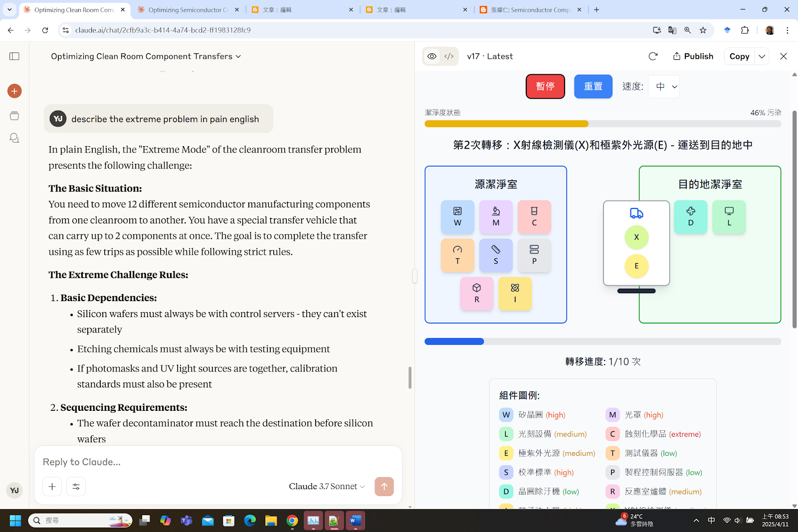Click the truck icon on vehicle
This screenshot has height=532, width=798.
tap(636, 213)
